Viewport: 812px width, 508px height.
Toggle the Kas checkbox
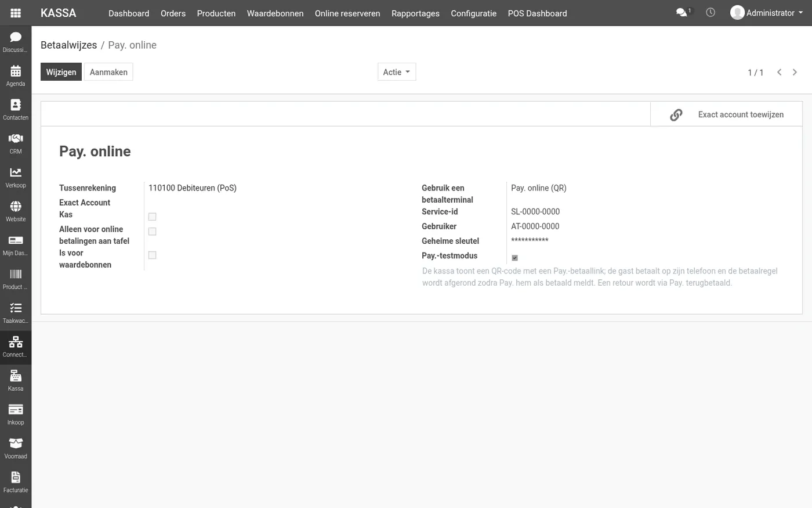(x=152, y=217)
